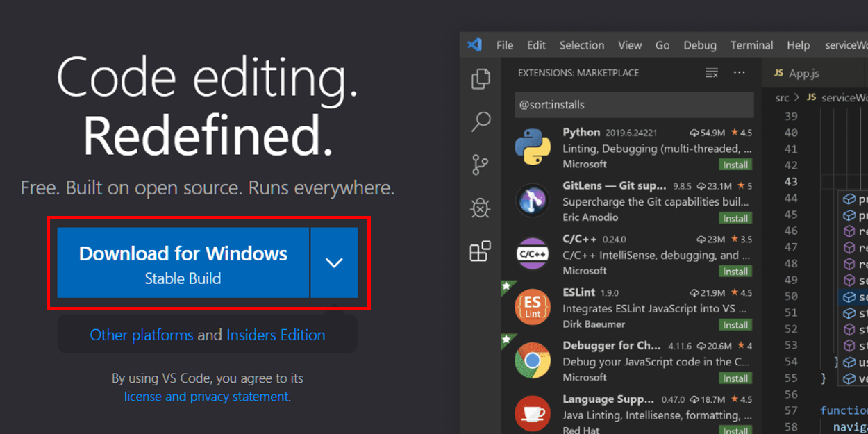Click Download for Windows Stable Build

point(183,262)
